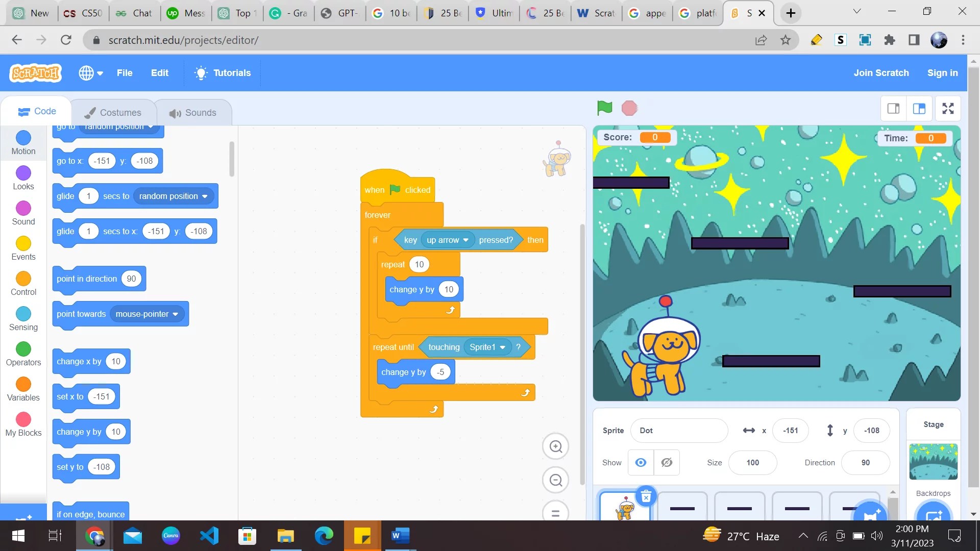Show the Dot sprite with eye toggle
This screenshot has width=980, height=551.
click(x=640, y=462)
